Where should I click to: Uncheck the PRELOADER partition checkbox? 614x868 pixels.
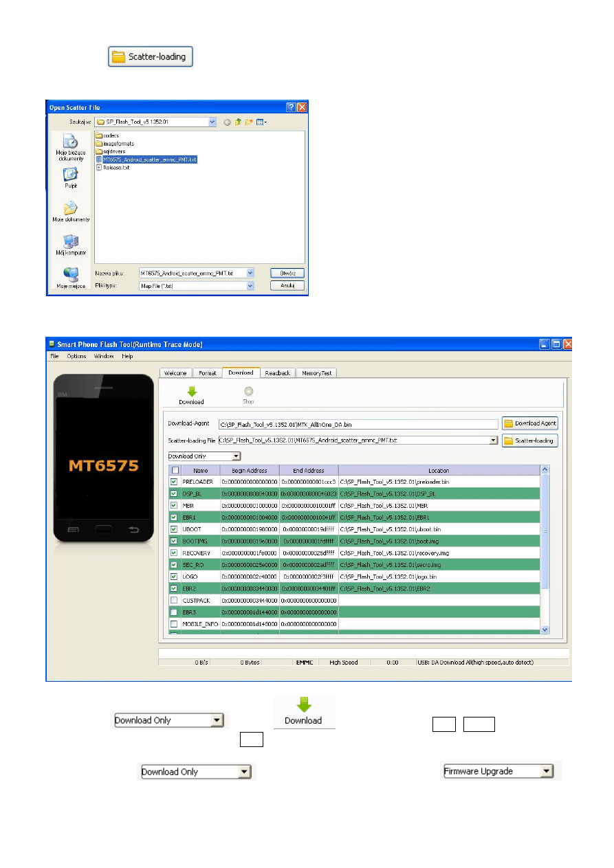tap(174, 482)
